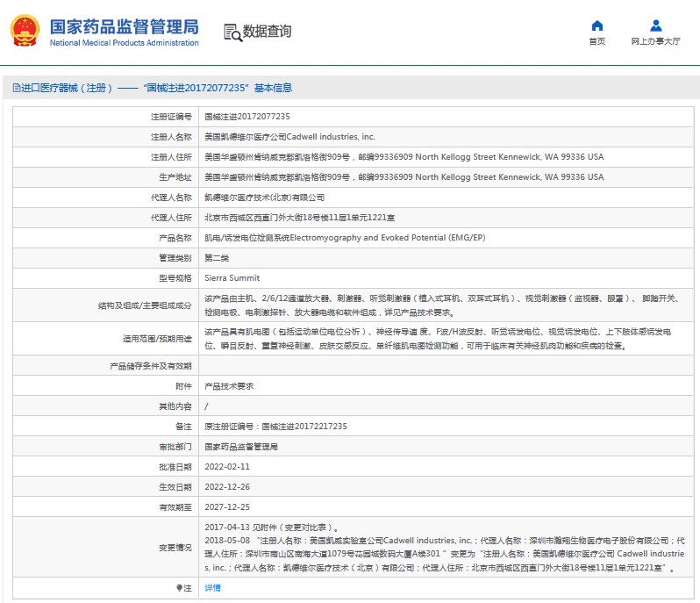The image size is (700, 603).
Task: Click the 进口医疗器械(注册) basic info heading
Action: (x=153, y=88)
